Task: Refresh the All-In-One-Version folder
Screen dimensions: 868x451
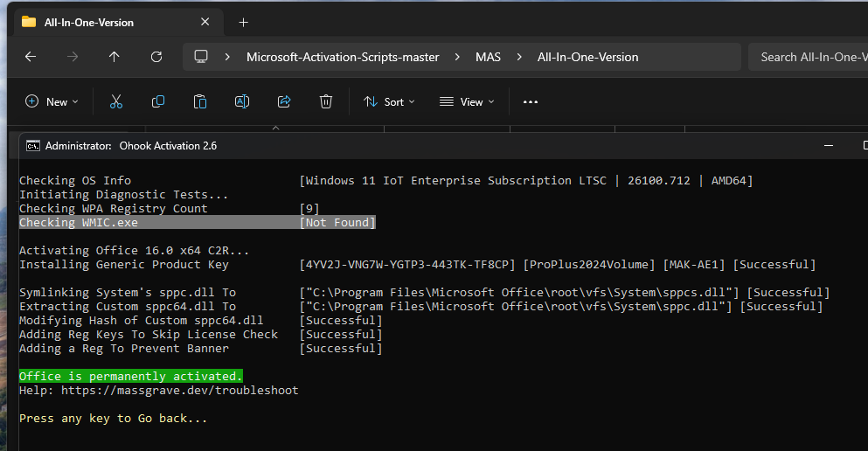Action: pyautogui.click(x=156, y=57)
